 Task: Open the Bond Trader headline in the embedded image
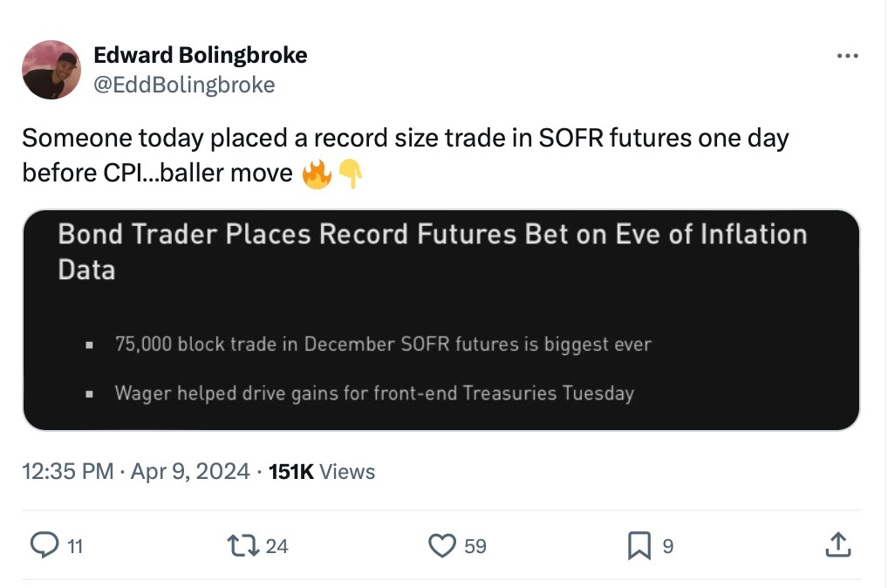tap(432, 250)
